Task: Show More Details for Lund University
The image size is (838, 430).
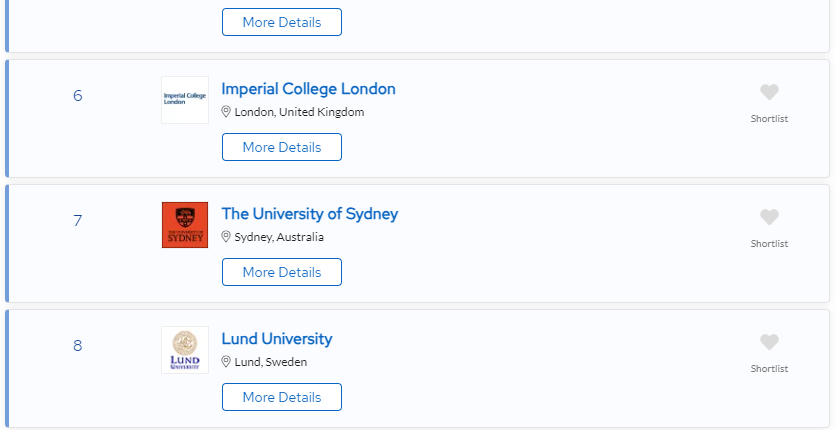Action: (282, 397)
